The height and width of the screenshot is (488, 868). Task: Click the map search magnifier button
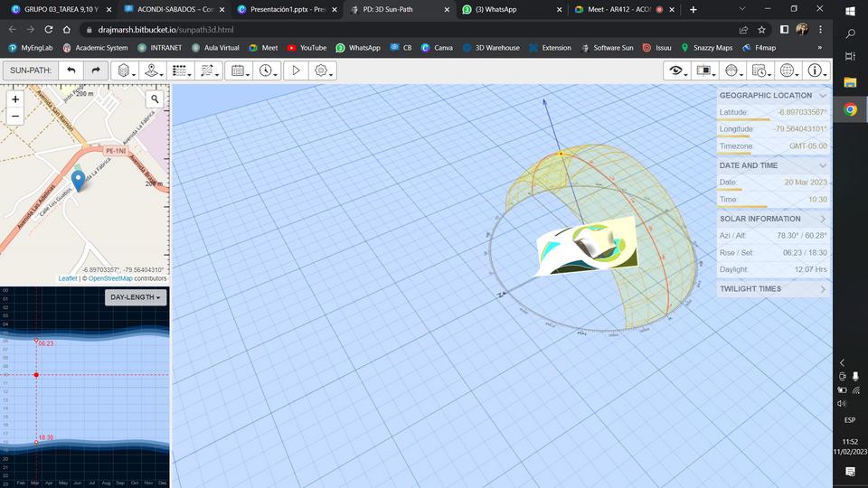pos(156,99)
